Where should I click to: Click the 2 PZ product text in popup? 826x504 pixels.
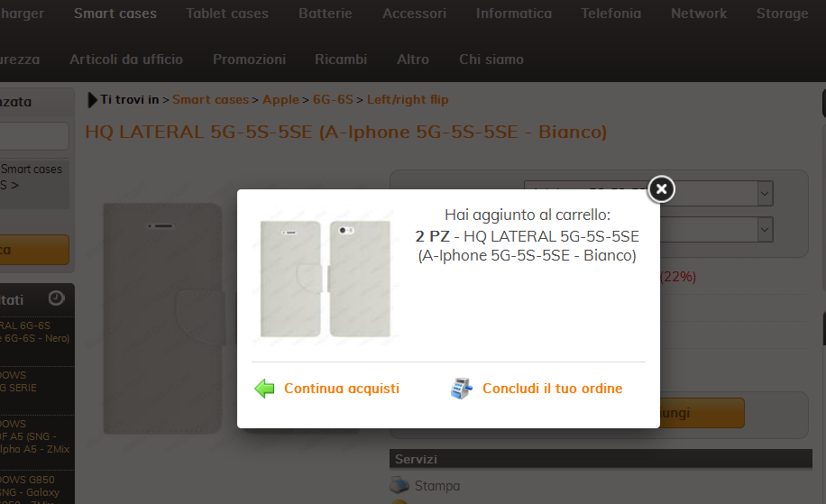(x=528, y=245)
